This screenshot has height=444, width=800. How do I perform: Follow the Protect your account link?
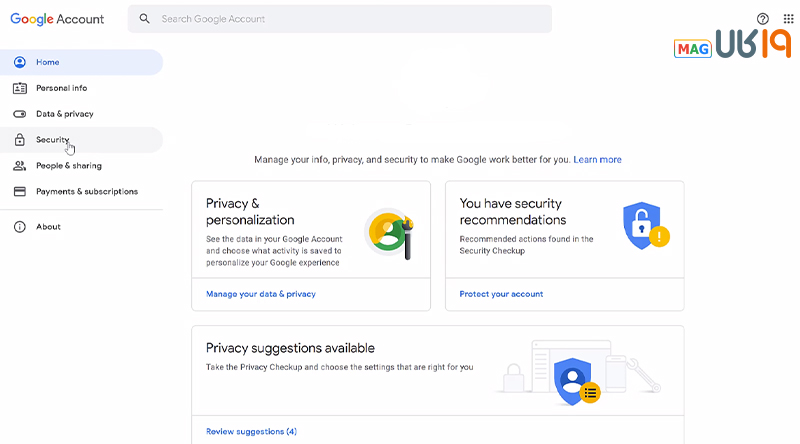click(x=501, y=294)
